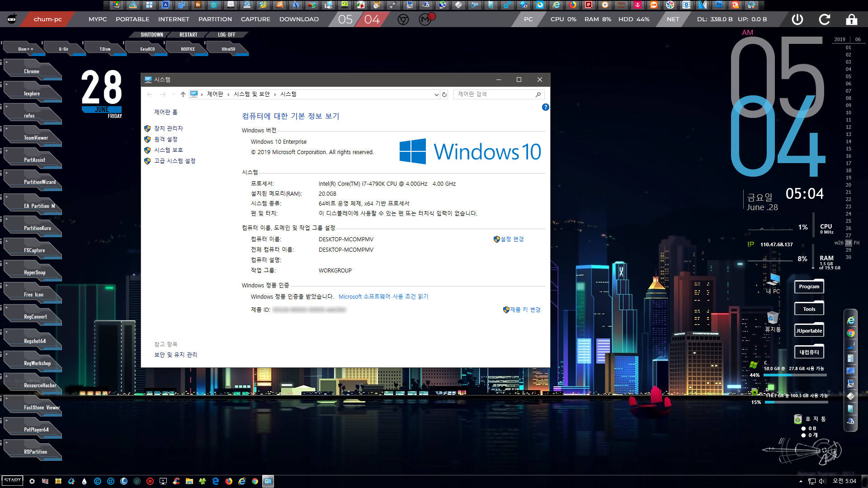
Task: Open Firefox icon in the top dock
Action: click(x=572, y=5)
